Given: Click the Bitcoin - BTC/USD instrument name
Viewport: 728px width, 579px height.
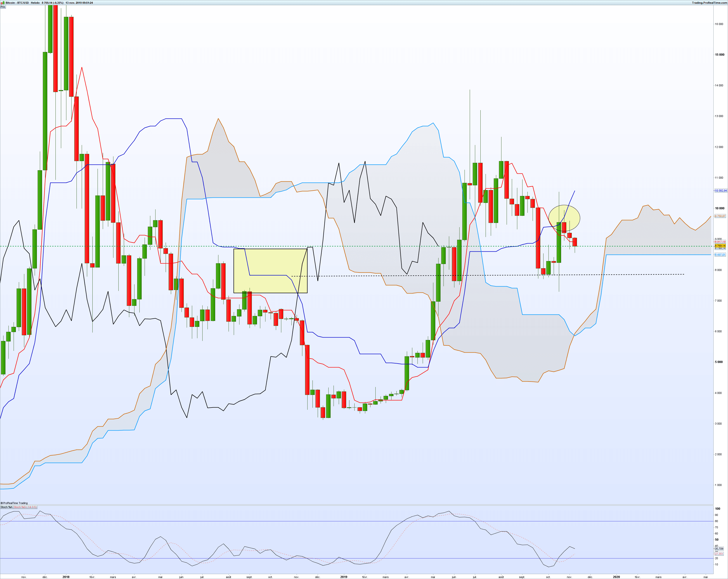Looking at the screenshot, I should [17, 3].
